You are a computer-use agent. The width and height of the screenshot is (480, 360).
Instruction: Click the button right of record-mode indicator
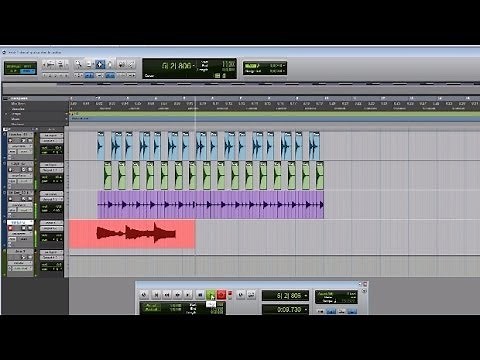pyautogui.click(x=240, y=295)
